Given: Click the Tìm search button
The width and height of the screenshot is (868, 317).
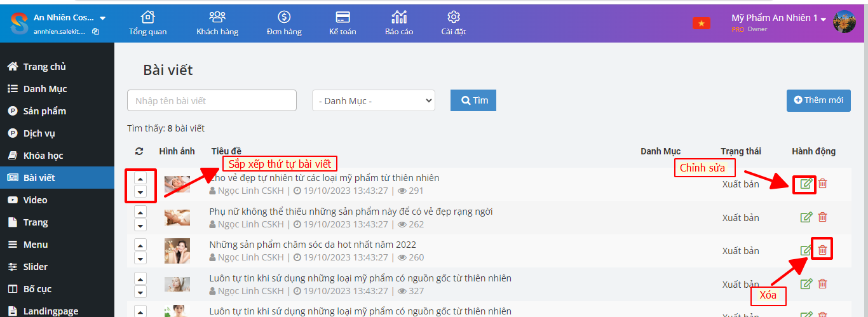Looking at the screenshot, I should pyautogui.click(x=473, y=100).
